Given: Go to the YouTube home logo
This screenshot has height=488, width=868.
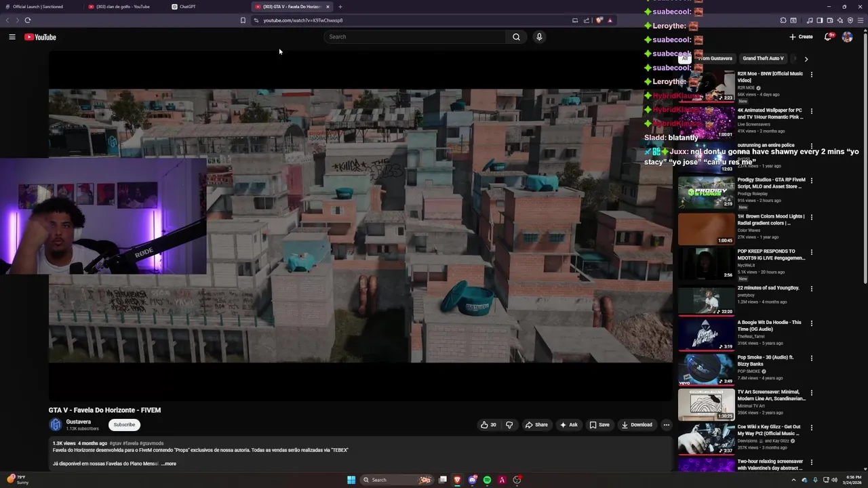Looking at the screenshot, I should (x=40, y=37).
